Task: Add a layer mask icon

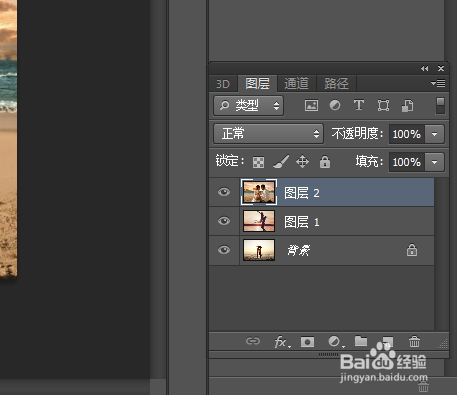Action: (x=307, y=342)
